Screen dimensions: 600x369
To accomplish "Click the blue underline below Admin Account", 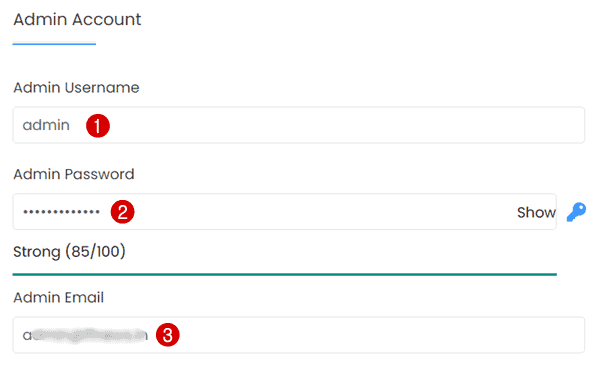I will click(54, 44).
